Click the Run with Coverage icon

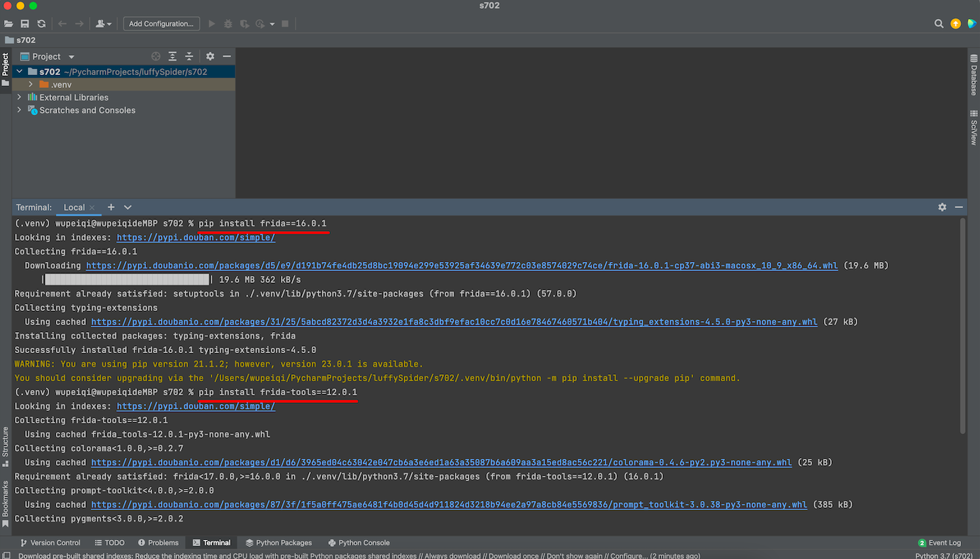point(244,24)
